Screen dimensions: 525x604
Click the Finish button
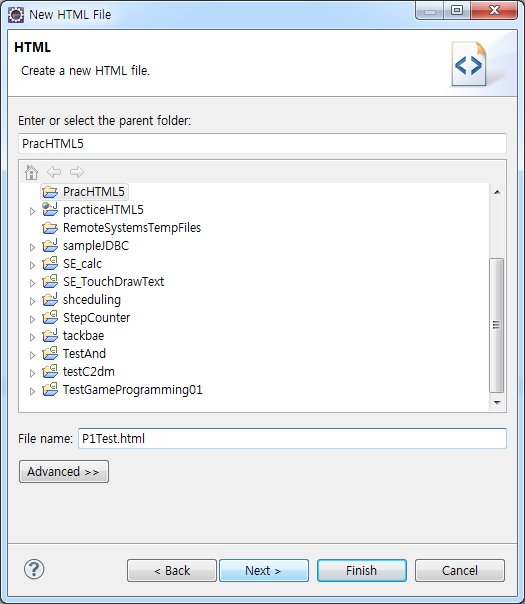(362, 570)
